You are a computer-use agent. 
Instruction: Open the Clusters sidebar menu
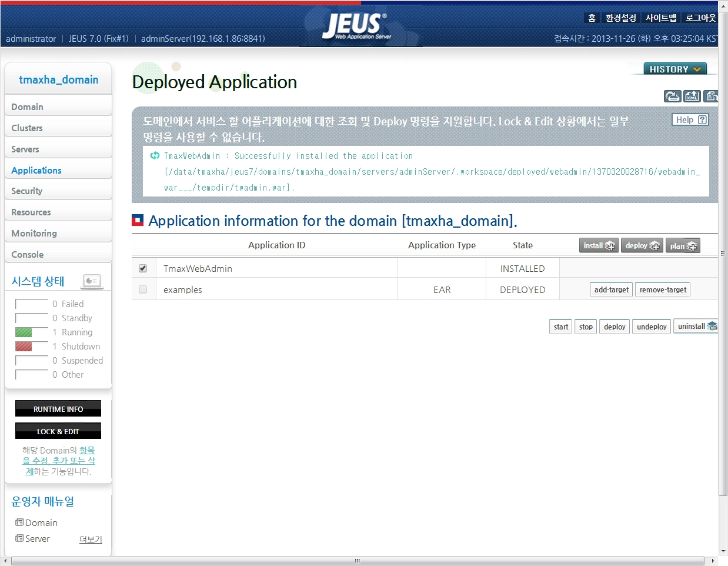click(x=58, y=128)
